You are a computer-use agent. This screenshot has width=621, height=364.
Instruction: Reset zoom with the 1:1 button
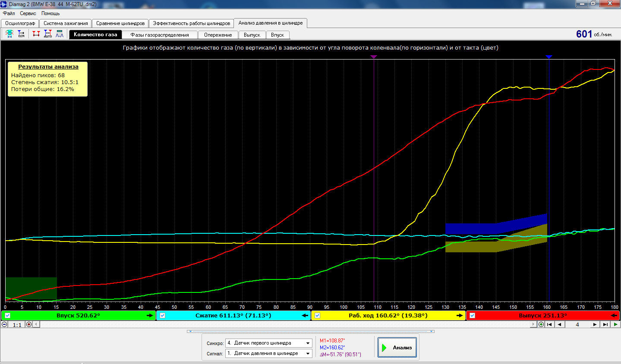17,325
